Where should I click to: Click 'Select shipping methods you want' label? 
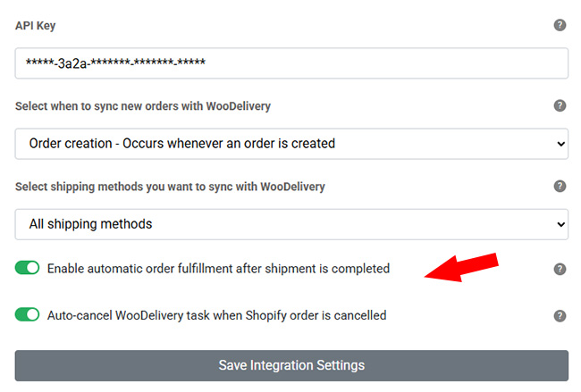[170, 187]
